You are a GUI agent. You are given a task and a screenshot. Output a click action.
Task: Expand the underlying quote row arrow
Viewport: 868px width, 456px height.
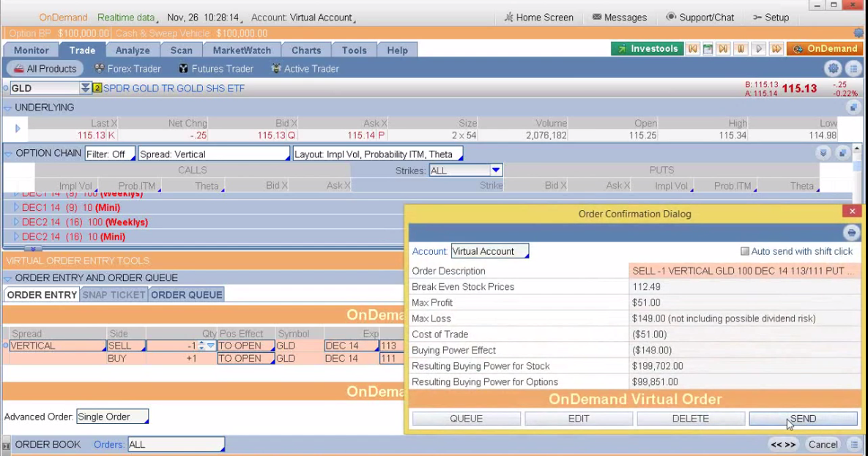click(17, 128)
